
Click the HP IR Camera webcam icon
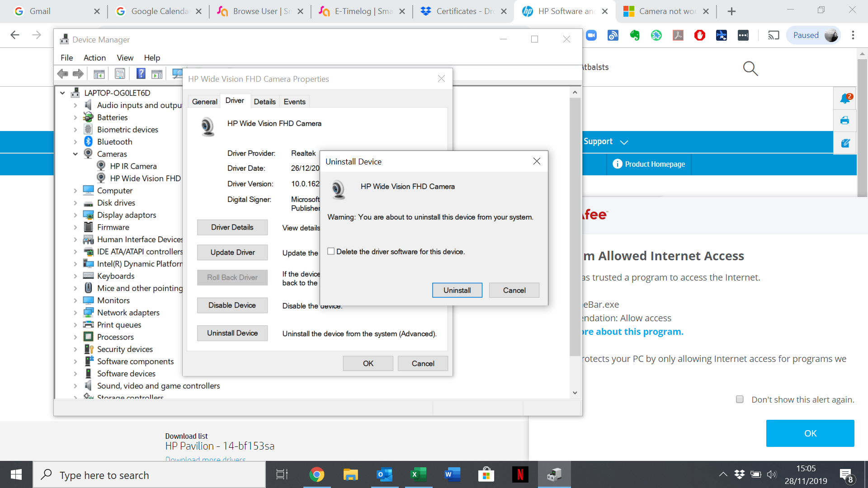click(x=101, y=166)
